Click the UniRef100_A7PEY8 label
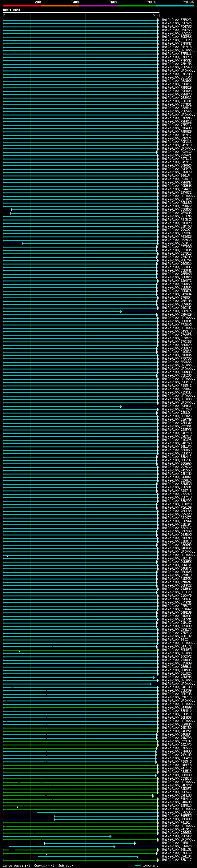 (x=176, y=57)
